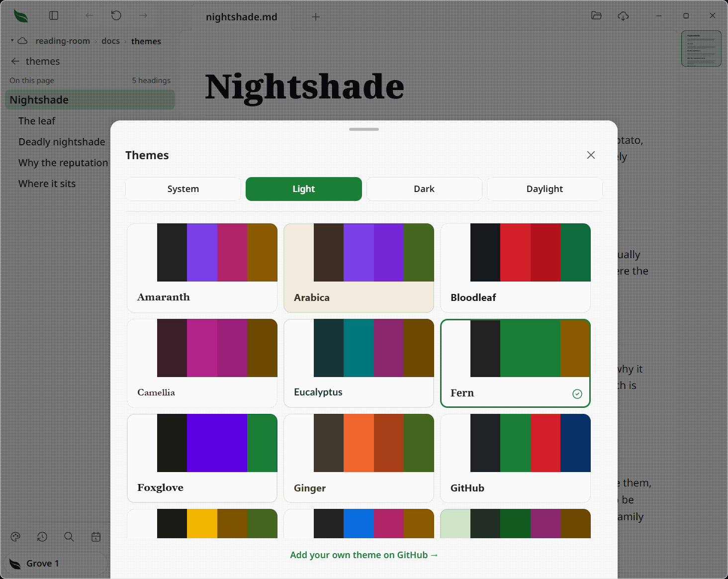Viewport: 728px width, 579px height.
Task: Click the 5 headings label
Action: tap(151, 81)
